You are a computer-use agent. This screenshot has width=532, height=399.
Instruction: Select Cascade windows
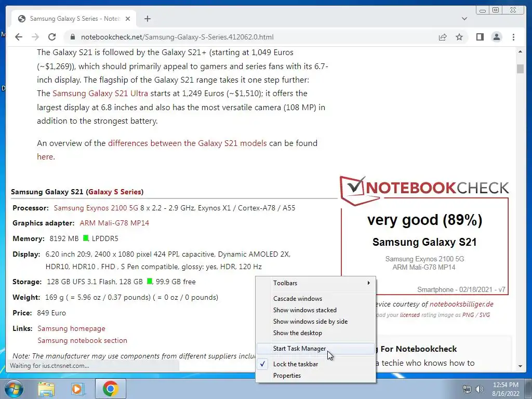click(x=315, y=299)
